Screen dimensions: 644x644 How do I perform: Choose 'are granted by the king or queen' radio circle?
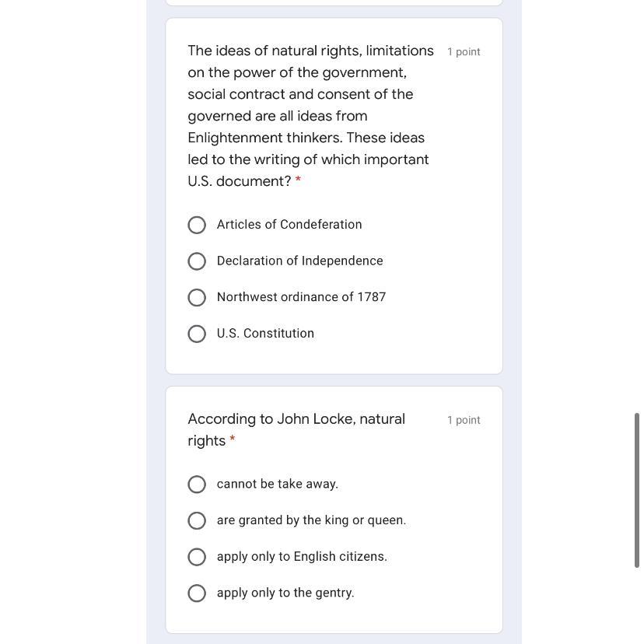(x=197, y=520)
